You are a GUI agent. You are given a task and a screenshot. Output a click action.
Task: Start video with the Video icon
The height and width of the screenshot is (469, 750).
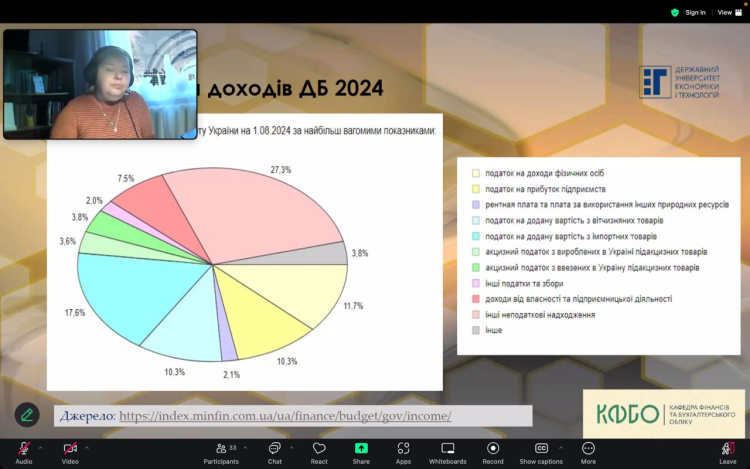pos(70,449)
